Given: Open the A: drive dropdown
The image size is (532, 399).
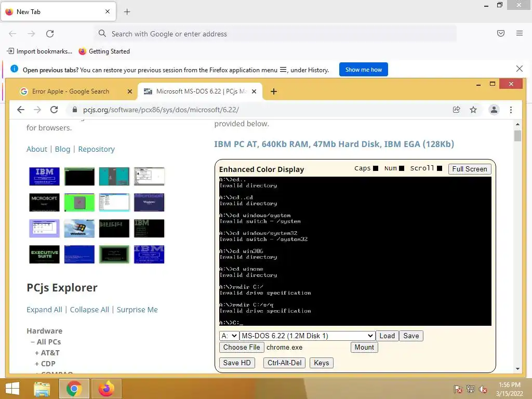Looking at the screenshot, I should [229, 336].
